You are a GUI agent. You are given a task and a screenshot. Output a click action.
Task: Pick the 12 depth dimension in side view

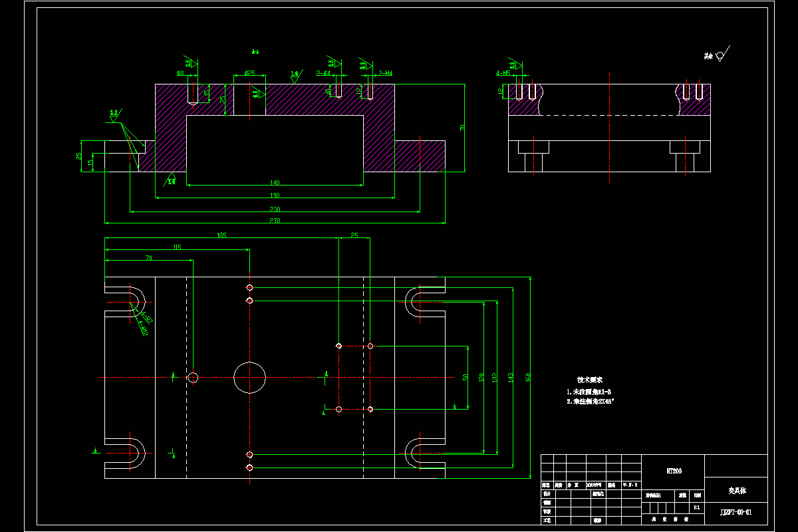click(x=501, y=92)
